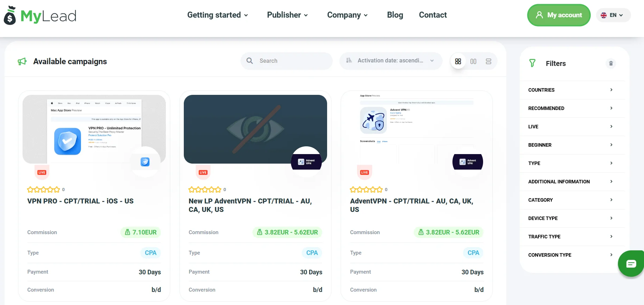The width and height of the screenshot is (644, 305).
Task: Switch to list view layout
Action: tap(488, 61)
